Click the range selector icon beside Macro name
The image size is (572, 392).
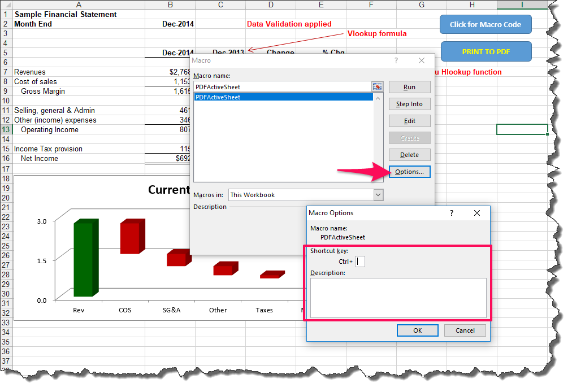click(378, 86)
